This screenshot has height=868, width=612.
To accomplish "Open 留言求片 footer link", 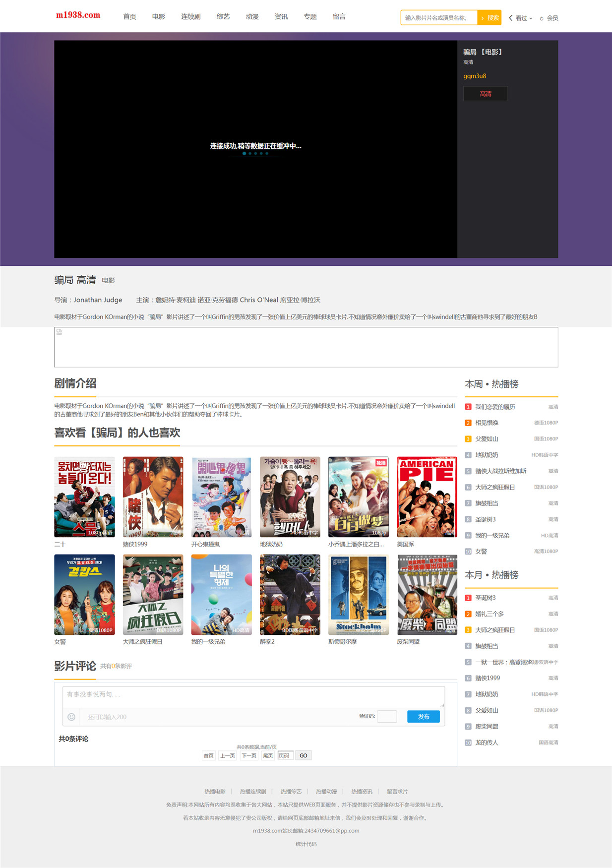I will click(397, 792).
